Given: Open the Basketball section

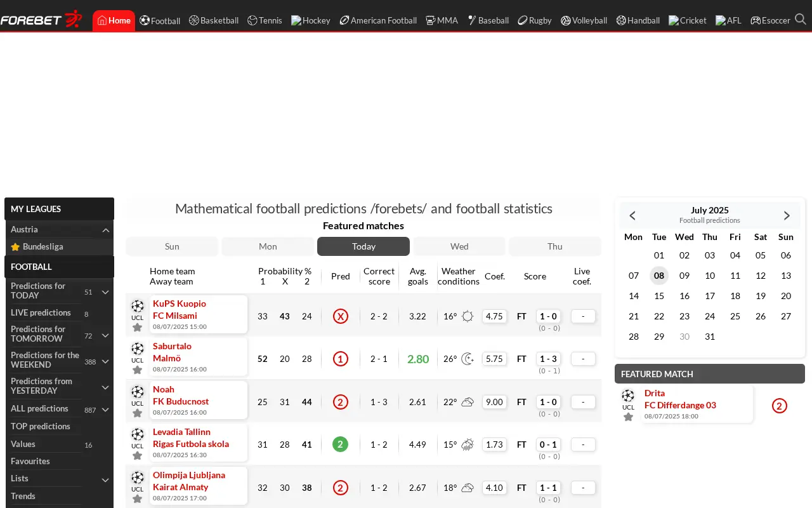Looking at the screenshot, I should pyautogui.click(x=214, y=20).
